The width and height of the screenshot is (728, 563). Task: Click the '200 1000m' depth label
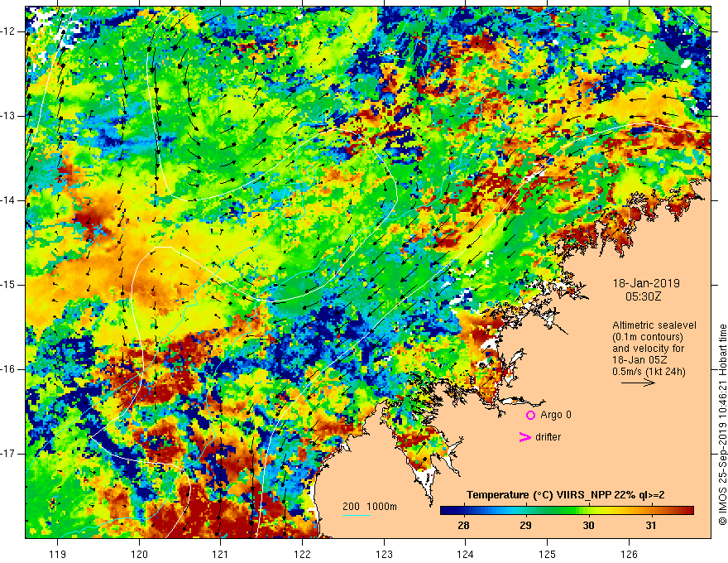tap(370, 507)
